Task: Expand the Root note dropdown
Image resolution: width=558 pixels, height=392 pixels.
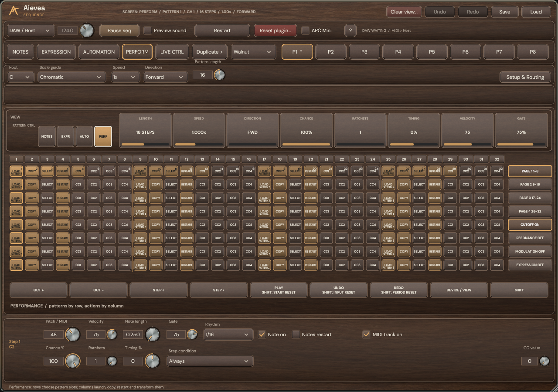Action: point(21,77)
